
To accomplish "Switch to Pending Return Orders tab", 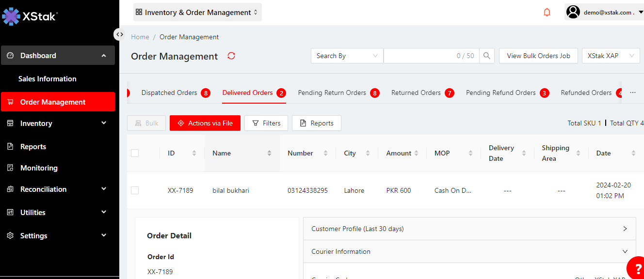I will pos(332,93).
